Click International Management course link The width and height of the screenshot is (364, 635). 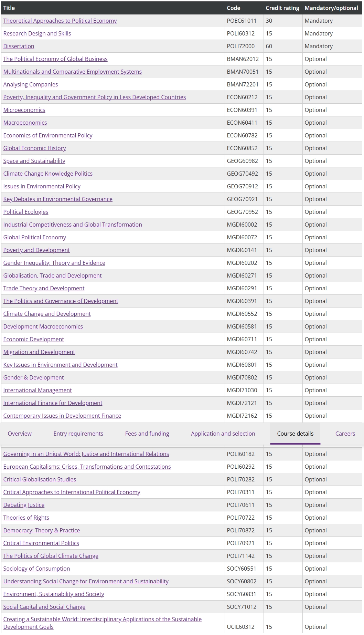tap(38, 390)
